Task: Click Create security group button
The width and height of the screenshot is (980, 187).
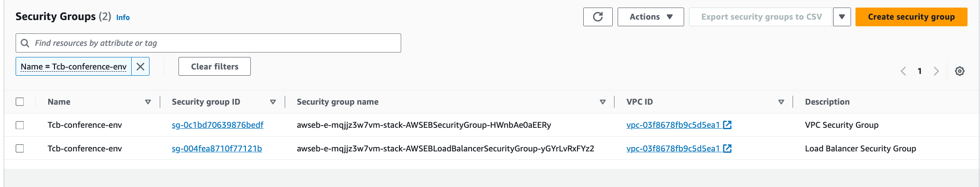Action: click(x=911, y=17)
